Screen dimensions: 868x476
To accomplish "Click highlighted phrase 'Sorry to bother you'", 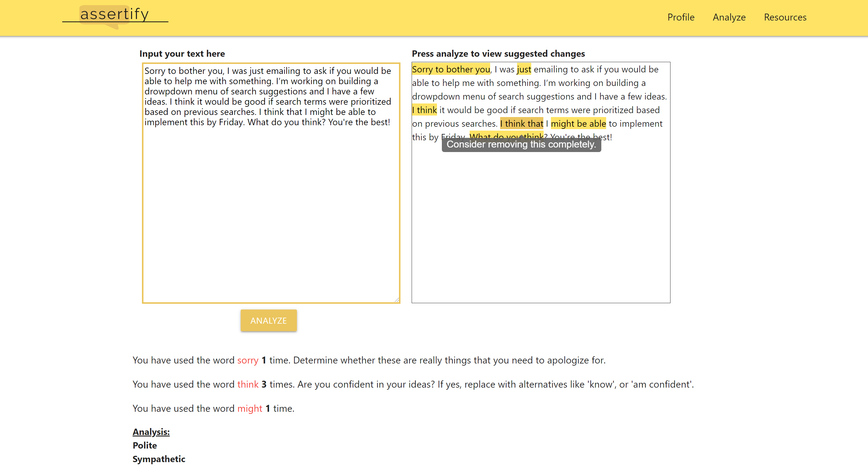I will tap(451, 69).
